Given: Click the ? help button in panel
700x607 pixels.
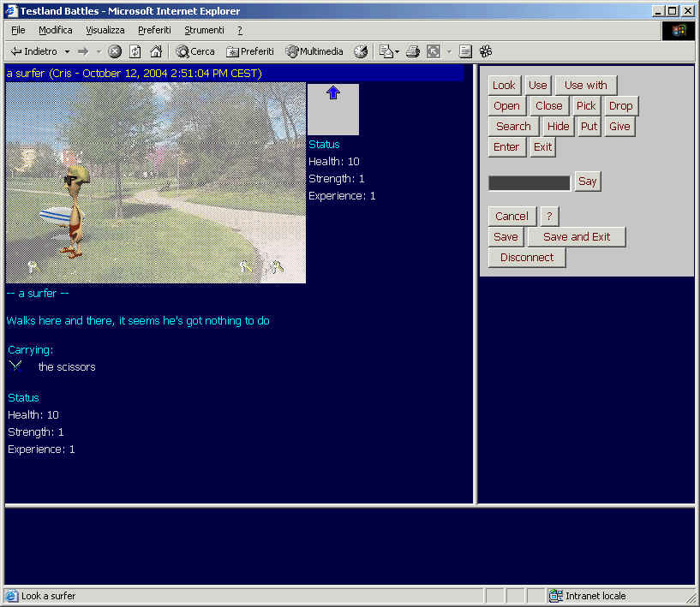Looking at the screenshot, I should click(549, 217).
